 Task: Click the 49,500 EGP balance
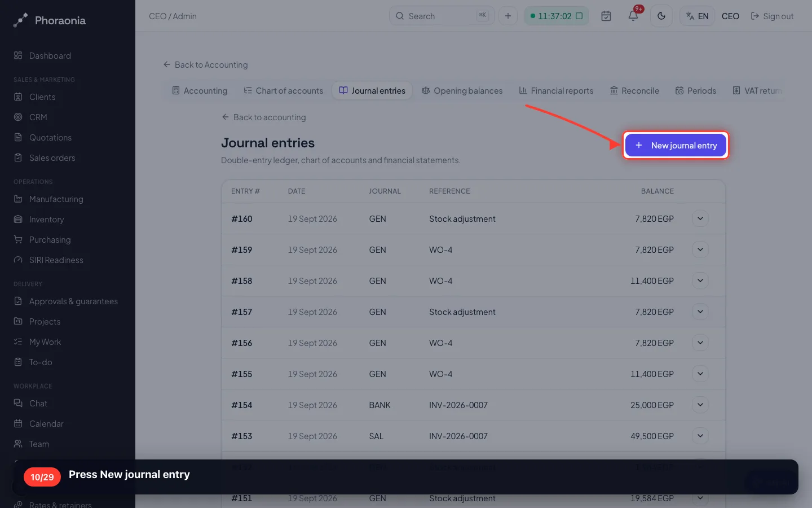pos(652,436)
